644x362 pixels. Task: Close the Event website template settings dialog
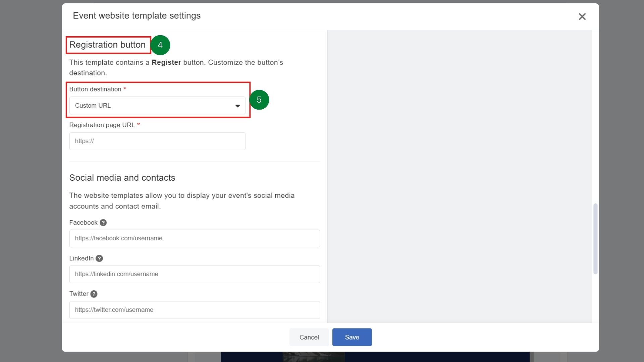[582, 16]
